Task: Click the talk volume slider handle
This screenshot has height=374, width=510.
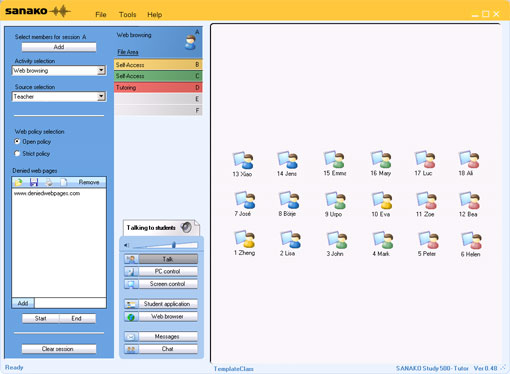Action: click(174, 245)
